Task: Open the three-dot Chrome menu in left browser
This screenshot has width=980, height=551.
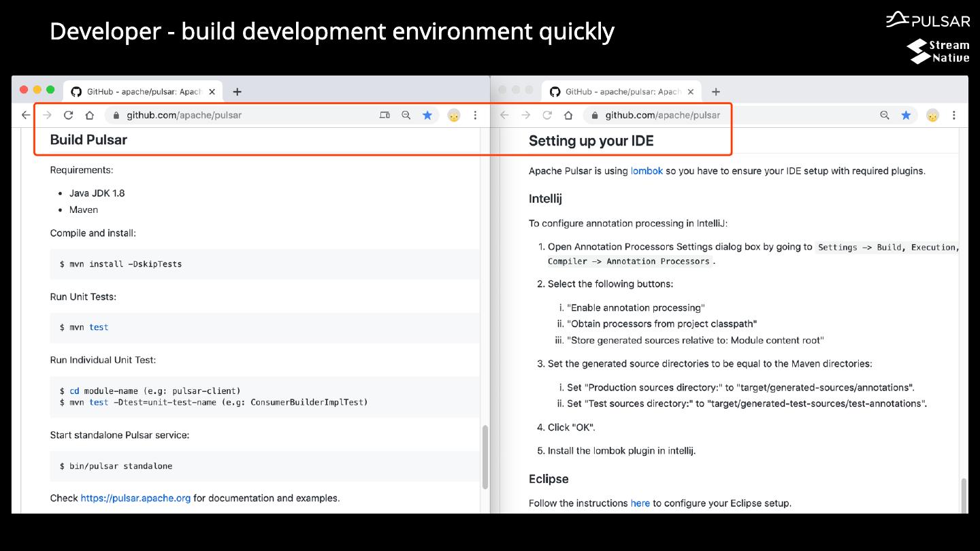Action: pos(475,116)
